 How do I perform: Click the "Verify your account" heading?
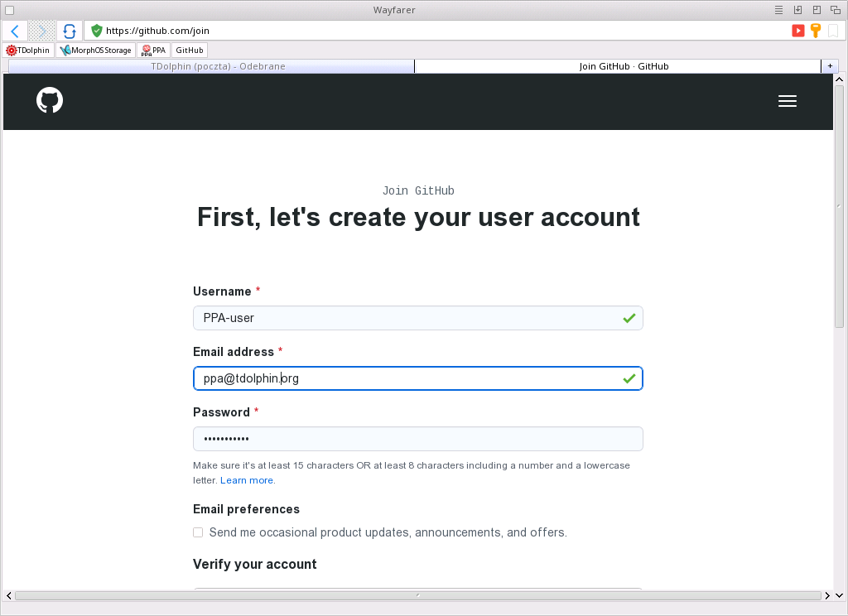[255, 564]
